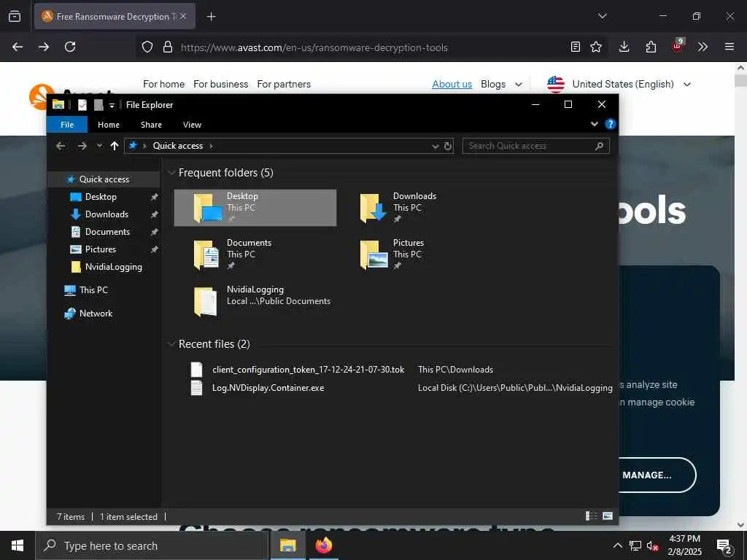Click the File Explorer help question icon
The width and height of the screenshot is (747, 560).
[x=611, y=124]
